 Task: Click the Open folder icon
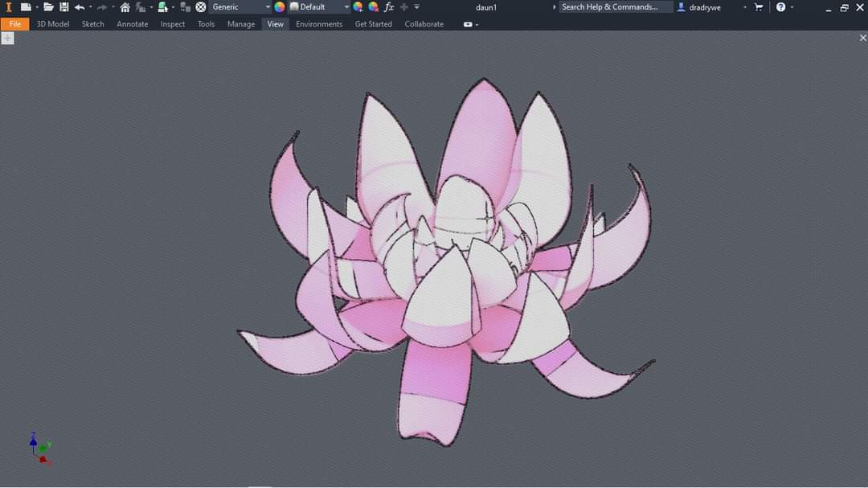[x=48, y=7]
